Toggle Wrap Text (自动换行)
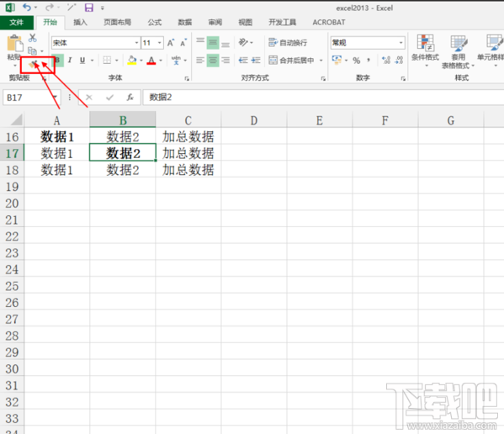The image size is (504, 434). tap(288, 42)
